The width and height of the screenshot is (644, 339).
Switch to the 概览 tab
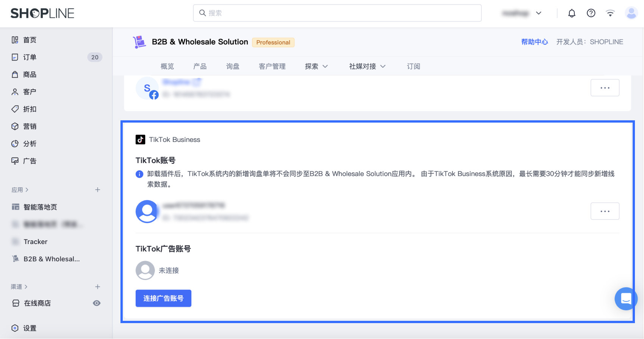167,66
